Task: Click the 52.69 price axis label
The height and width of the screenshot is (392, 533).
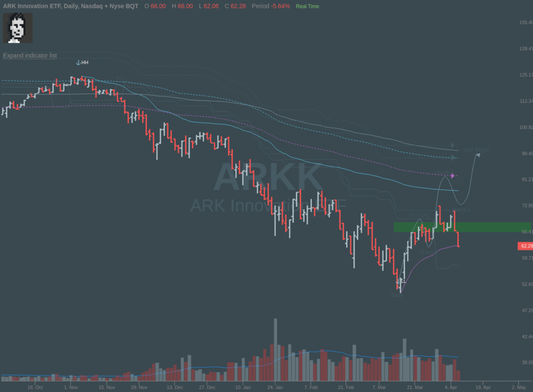Action: click(x=527, y=284)
